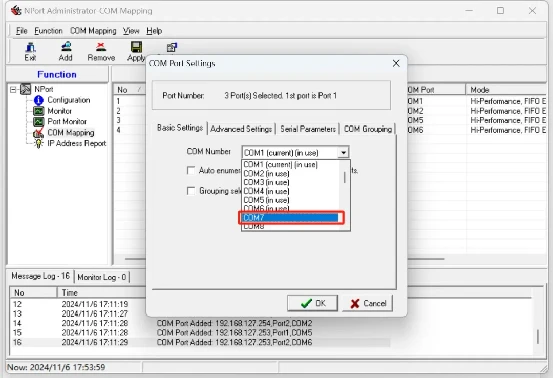The height and width of the screenshot is (378, 554).
Task: Select COM Mapping in the Function tree
Action: point(71,132)
